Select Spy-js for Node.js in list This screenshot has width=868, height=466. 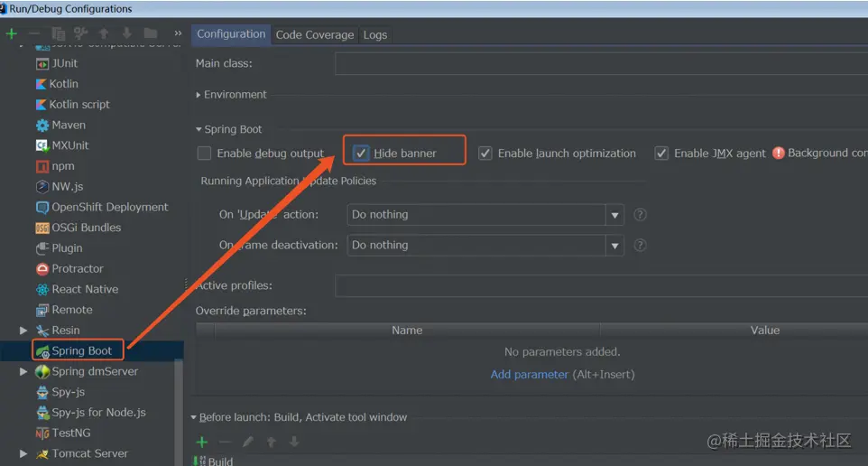(98, 413)
